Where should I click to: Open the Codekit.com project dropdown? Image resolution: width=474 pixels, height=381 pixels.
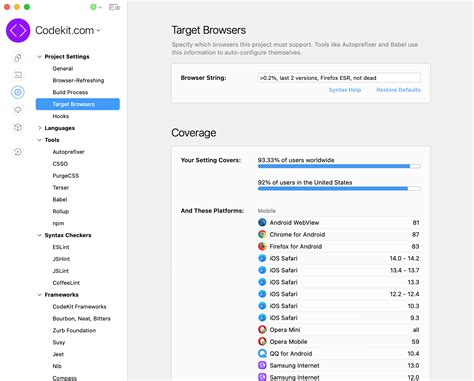pos(68,30)
